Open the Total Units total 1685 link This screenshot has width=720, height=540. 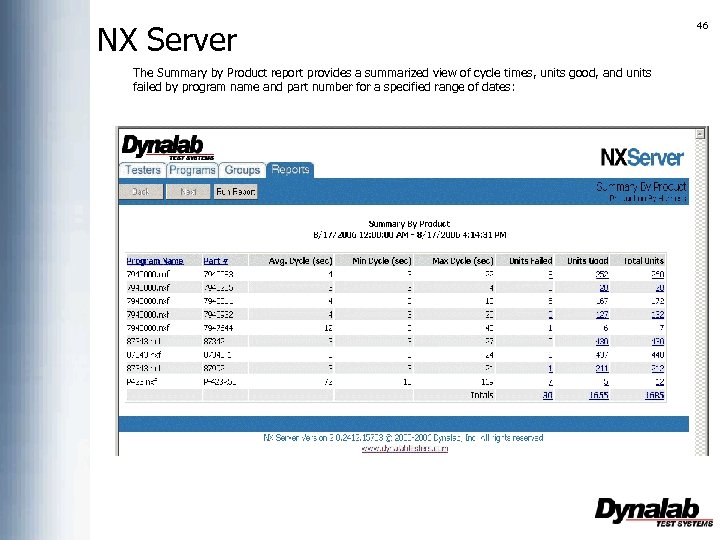point(654,395)
